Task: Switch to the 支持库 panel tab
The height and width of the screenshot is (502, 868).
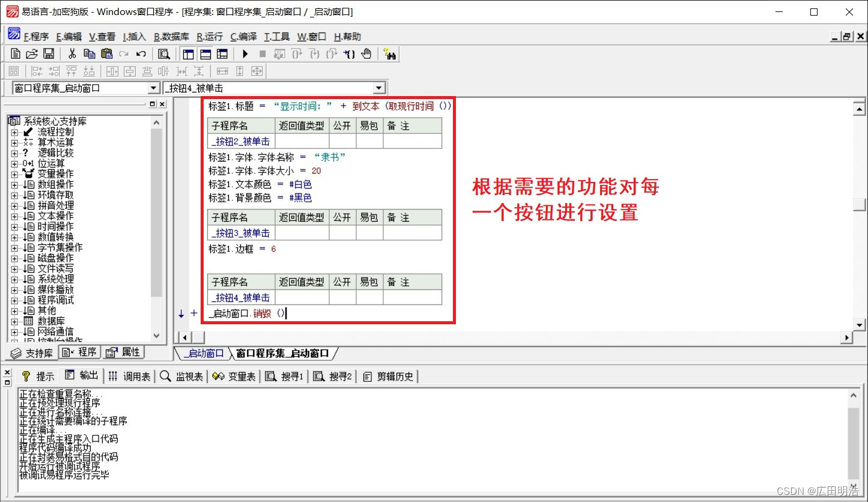Action: 32,352
